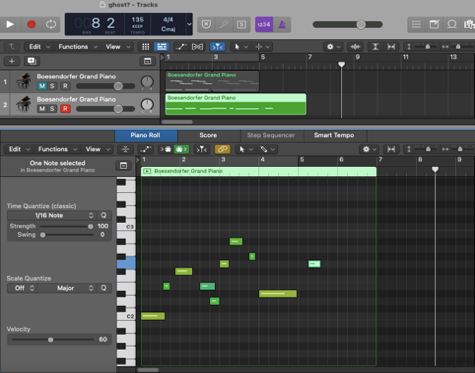Select the green region on track 2
The height and width of the screenshot is (373, 475).
(x=236, y=104)
